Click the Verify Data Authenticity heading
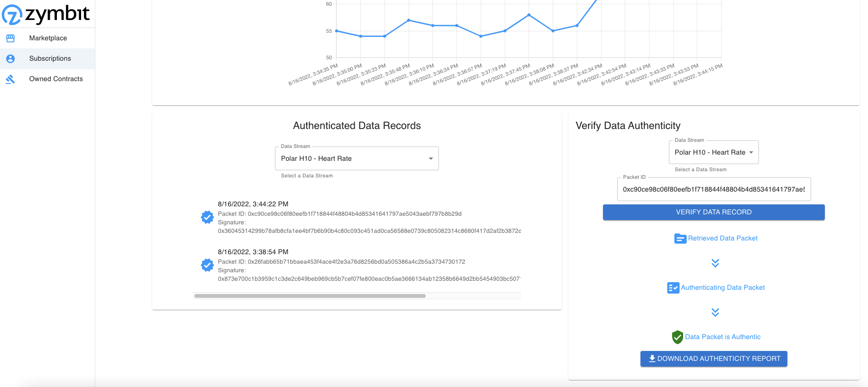 tap(628, 126)
